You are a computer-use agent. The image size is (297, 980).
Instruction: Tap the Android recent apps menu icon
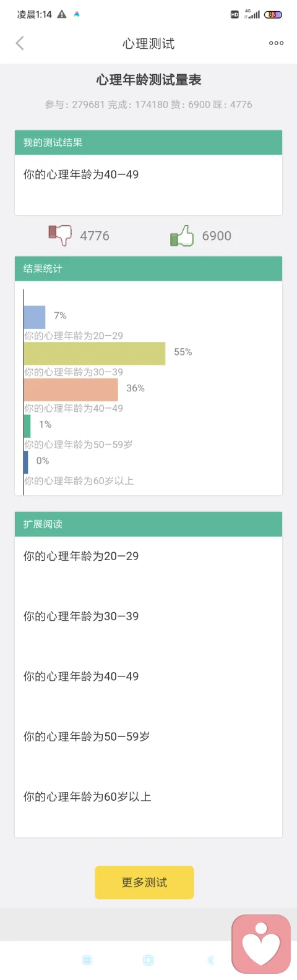[x=87, y=960]
